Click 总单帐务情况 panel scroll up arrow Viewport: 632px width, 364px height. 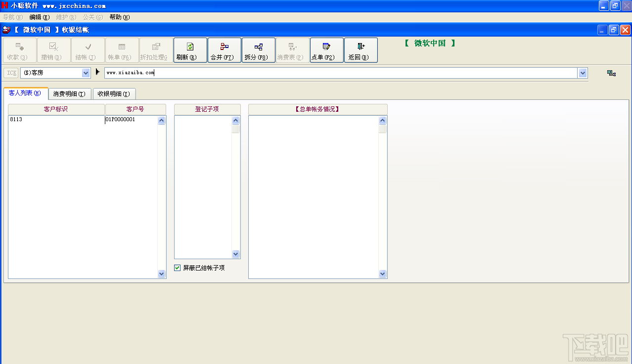[x=382, y=120]
